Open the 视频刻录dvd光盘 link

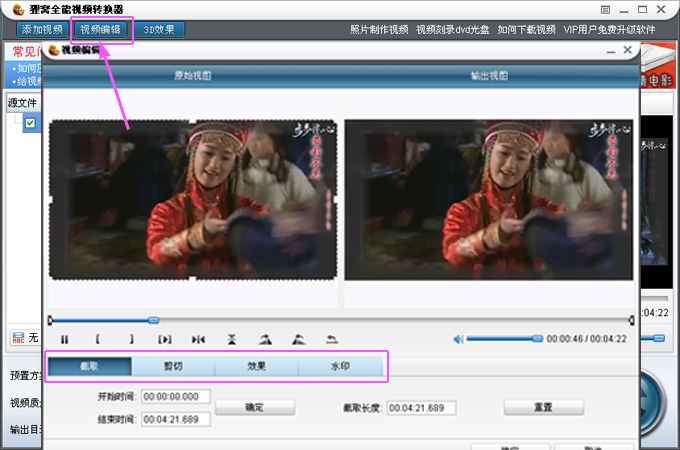tap(453, 29)
